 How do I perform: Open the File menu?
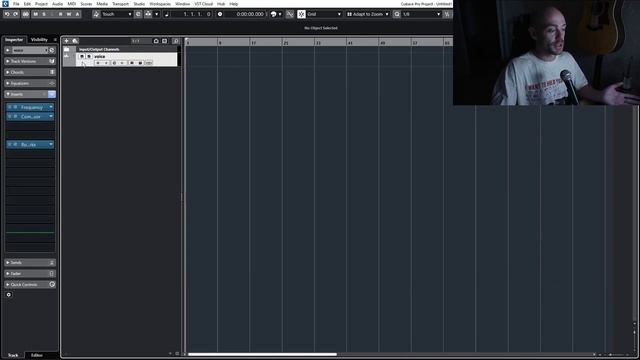(x=16, y=4)
